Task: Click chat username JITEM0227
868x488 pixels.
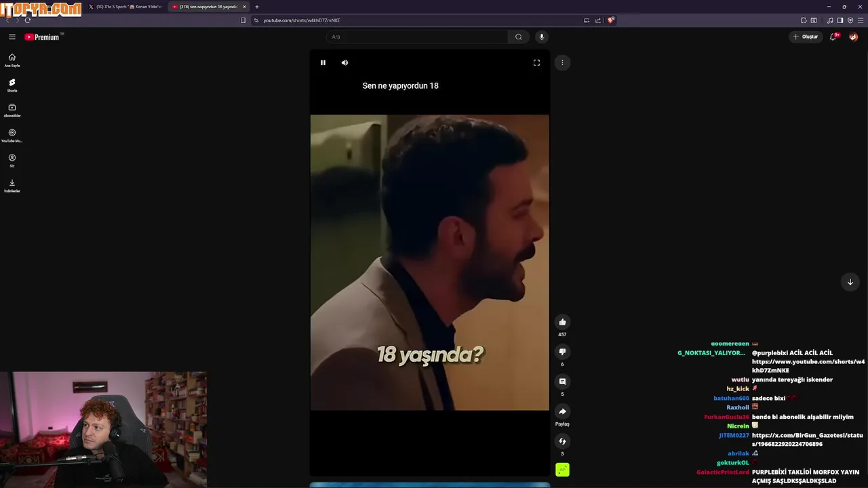Action: pos(734,436)
